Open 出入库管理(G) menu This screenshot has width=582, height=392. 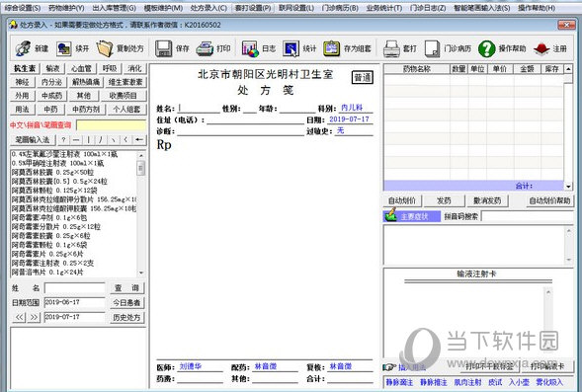click(114, 8)
